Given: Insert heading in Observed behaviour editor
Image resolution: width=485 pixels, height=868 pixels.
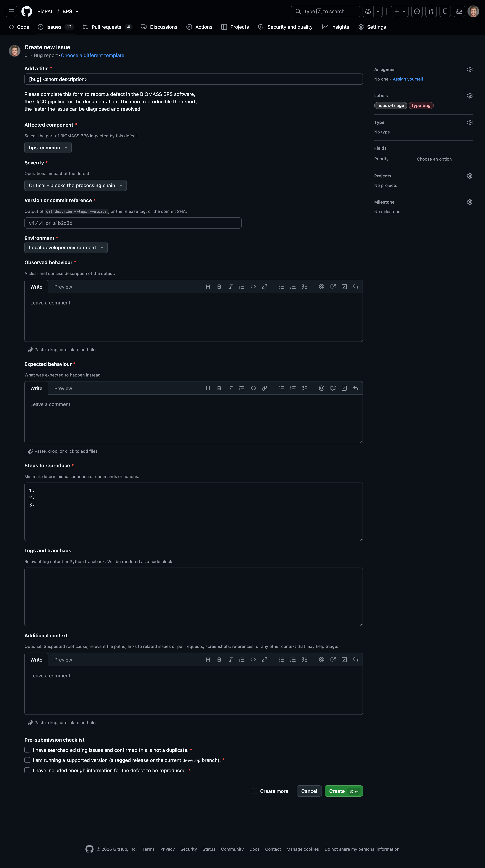Looking at the screenshot, I should (208, 287).
